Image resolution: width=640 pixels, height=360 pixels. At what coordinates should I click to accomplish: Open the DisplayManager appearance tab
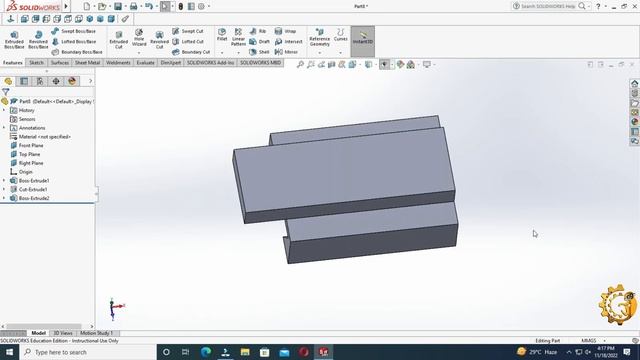(x=72, y=81)
